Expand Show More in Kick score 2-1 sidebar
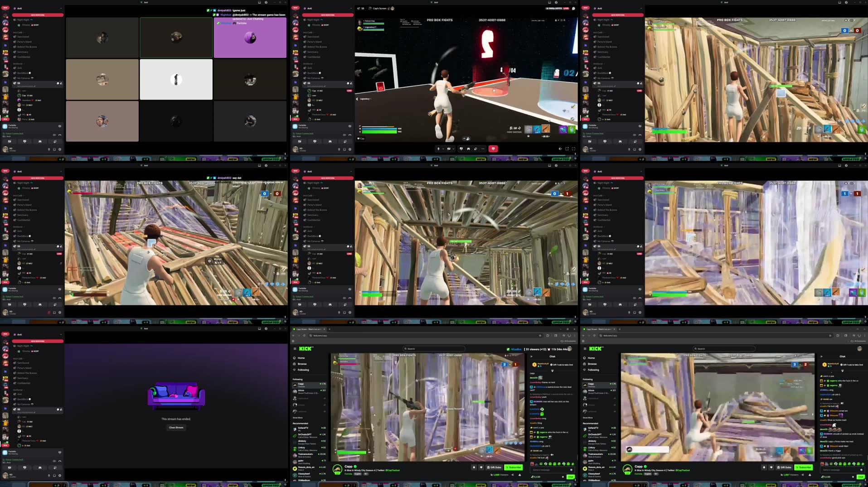The width and height of the screenshot is (868, 487). (297, 418)
